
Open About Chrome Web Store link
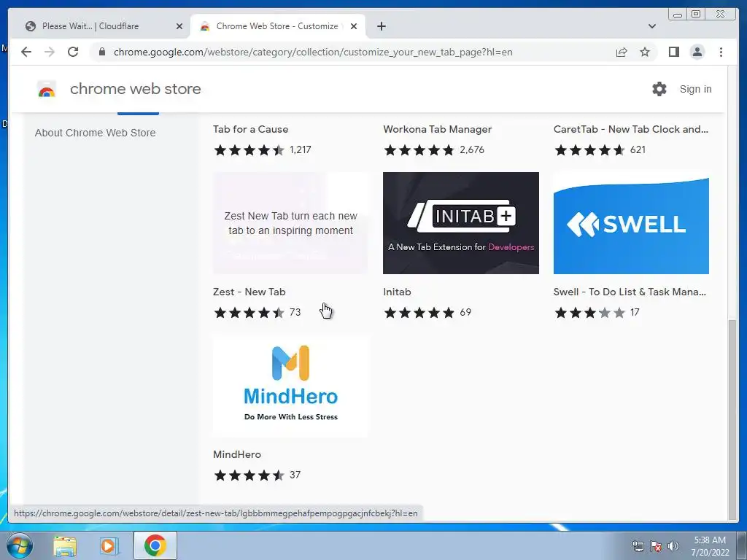pos(96,133)
